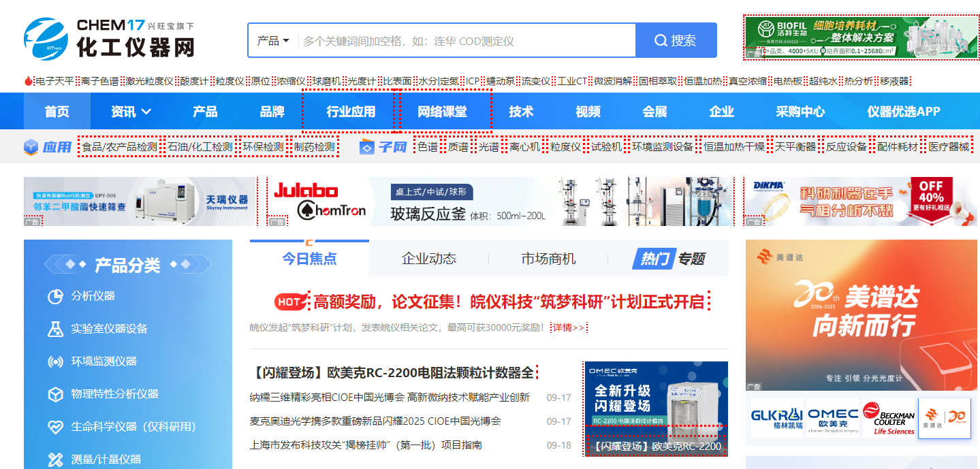The height and width of the screenshot is (469, 980).
Task: Click the 物理特性分析仪器 cube icon
Action: pyautogui.click(x=55, y=394)
